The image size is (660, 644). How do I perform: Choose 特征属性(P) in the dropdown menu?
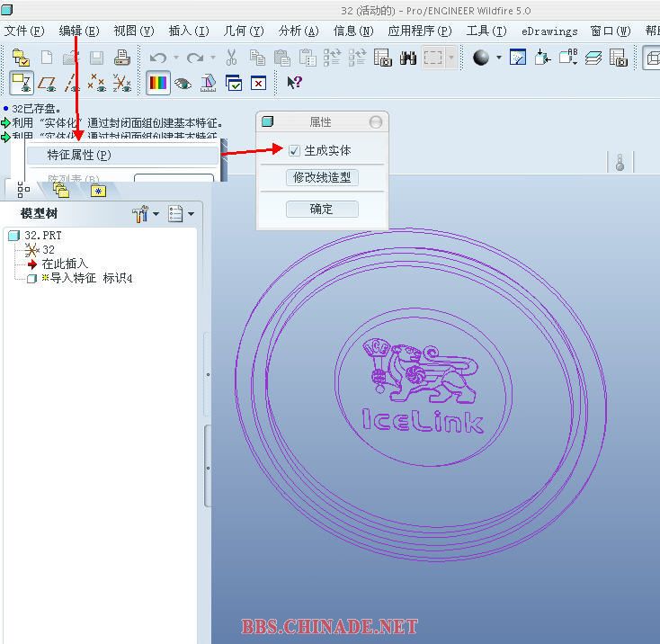[x=122, y=156]
